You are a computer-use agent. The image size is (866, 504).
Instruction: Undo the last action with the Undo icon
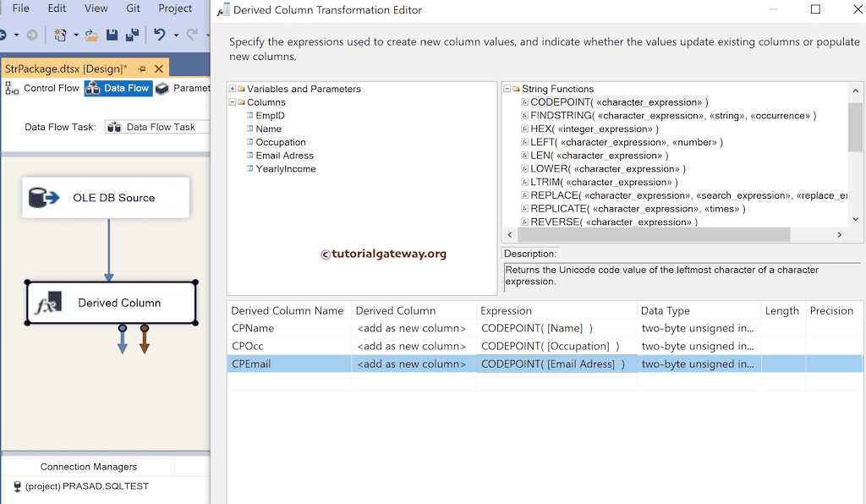159,36
